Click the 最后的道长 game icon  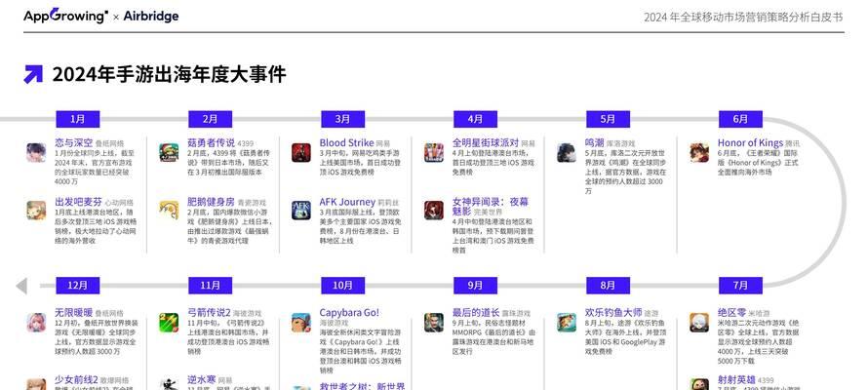tap(434, 323)
